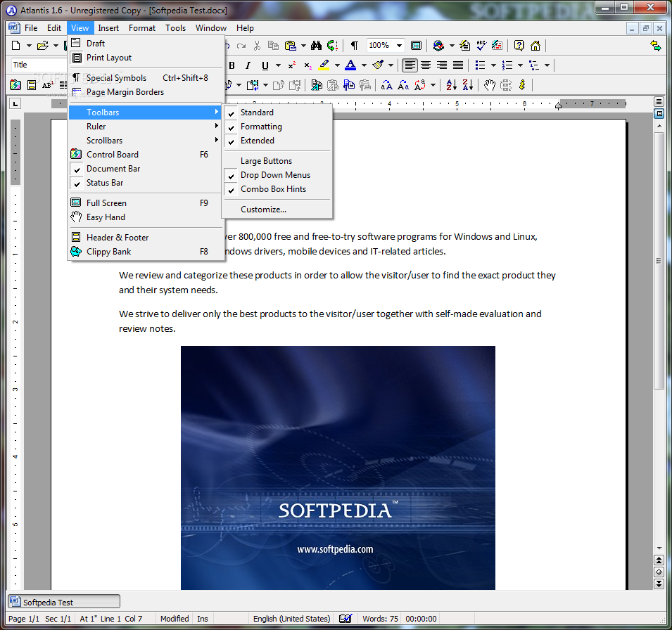Viewport: 672px width, 630px height.
Task: Open the zoom 100% dropdown
Action: [399, 46]
